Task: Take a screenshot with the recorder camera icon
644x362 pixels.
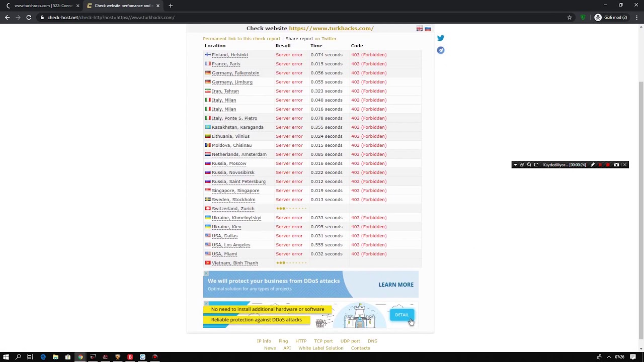Action: click(x=616, y=165)
